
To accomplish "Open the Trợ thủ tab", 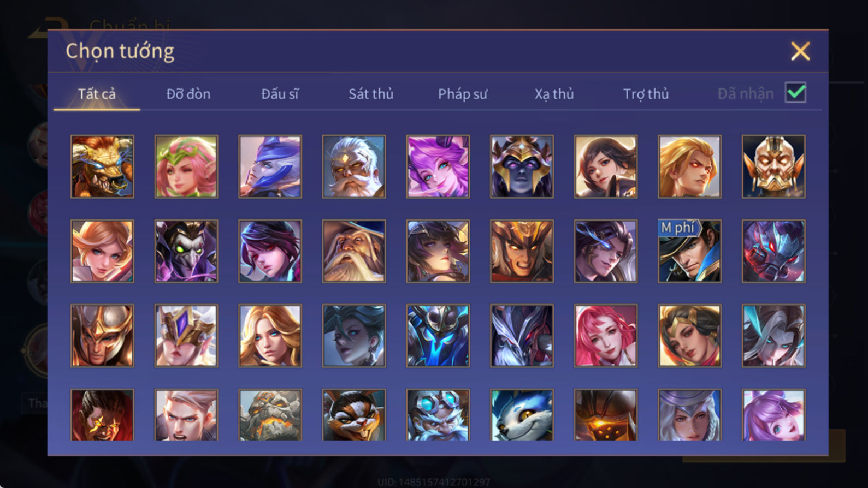I will (646, 94).
